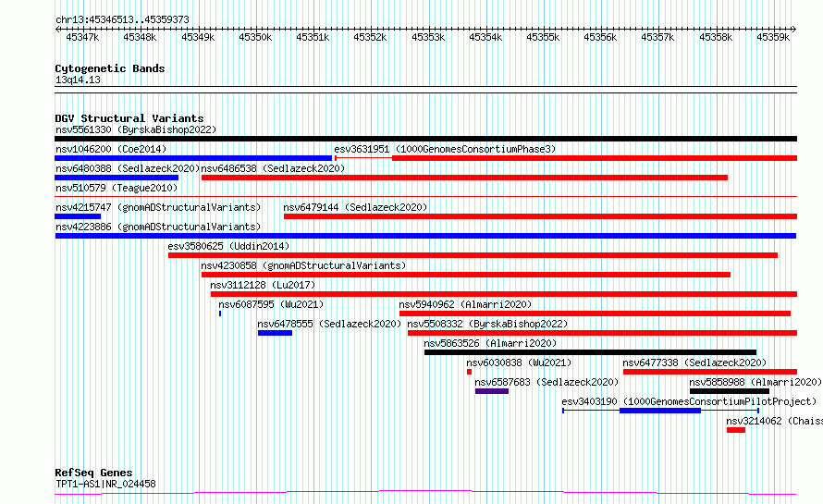Click the red nsv6479144 variant bar
The height and width of the screenshot is (504, 823).
[x=540, y=216]
